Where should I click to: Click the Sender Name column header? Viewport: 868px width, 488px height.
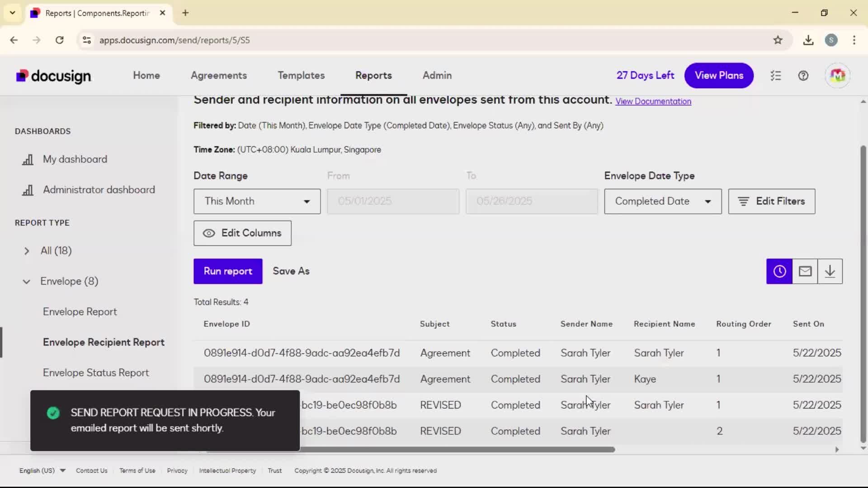tap(586, 324)
